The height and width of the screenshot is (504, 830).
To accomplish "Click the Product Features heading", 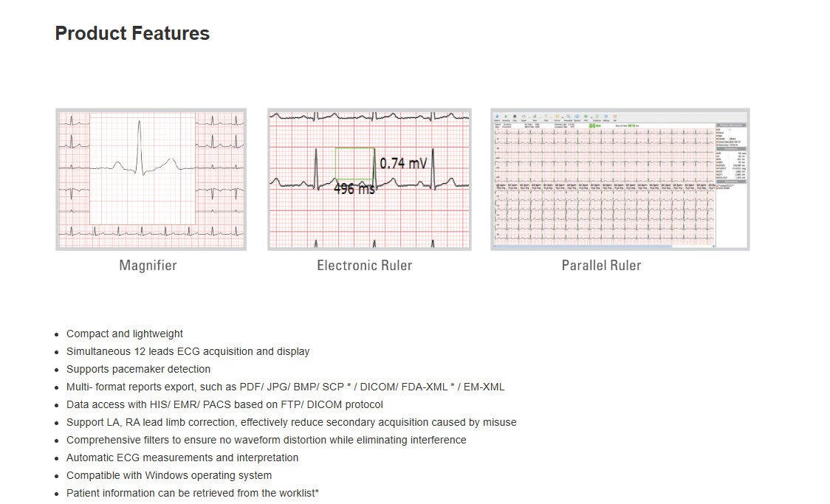I will pyautogui.click(x=132, y=33).
